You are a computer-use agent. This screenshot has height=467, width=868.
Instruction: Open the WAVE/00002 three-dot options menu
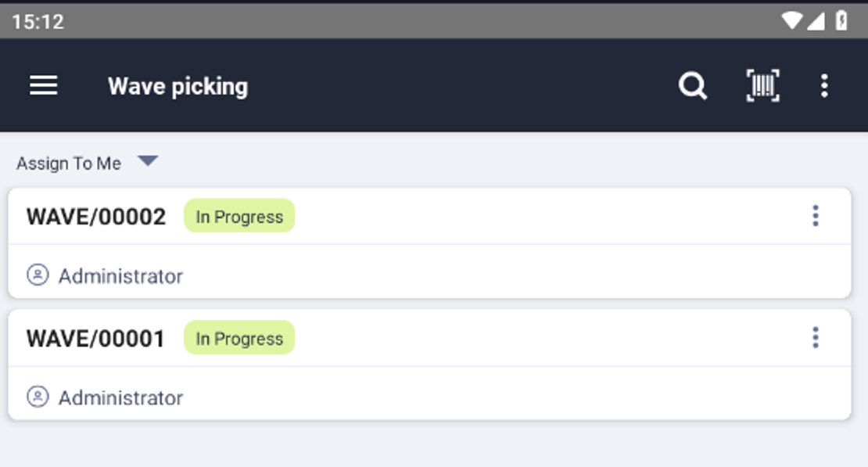click(x=816, y=215)
